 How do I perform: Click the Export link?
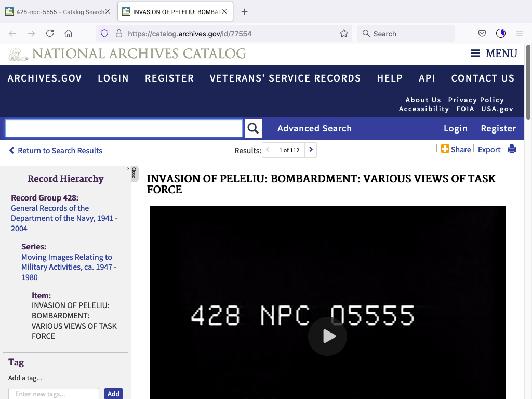[x=489, y=150]
